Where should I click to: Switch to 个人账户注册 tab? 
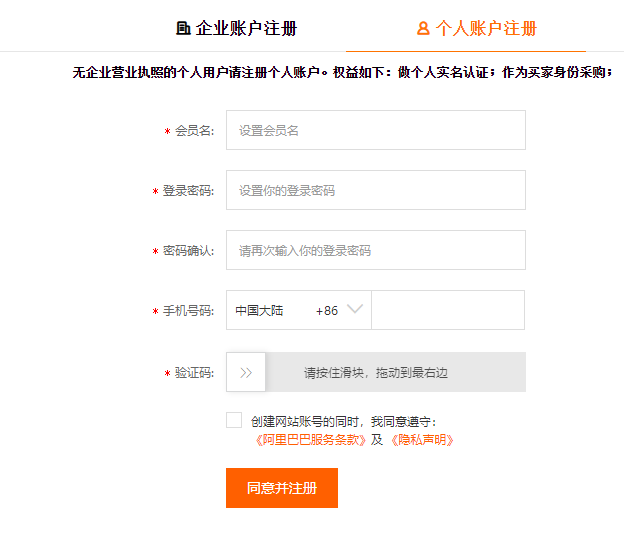point(477,28)
